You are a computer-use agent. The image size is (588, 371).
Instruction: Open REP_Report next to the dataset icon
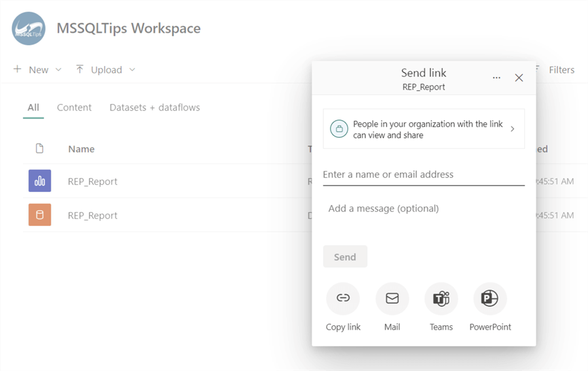pos(93,216)
